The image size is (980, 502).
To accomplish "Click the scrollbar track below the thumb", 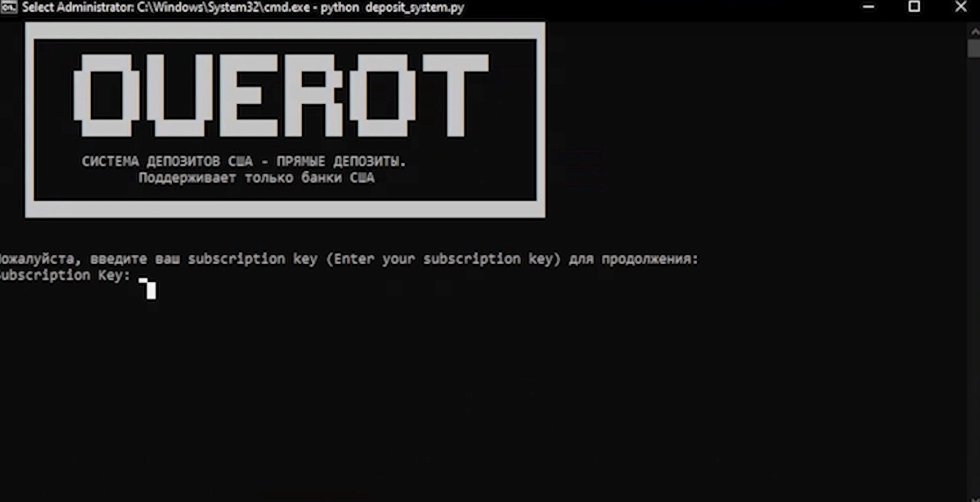I will point(974,282).
